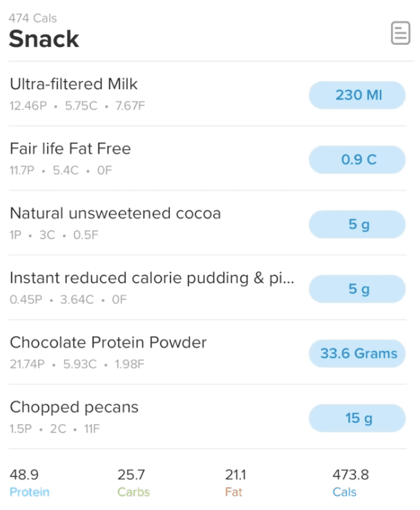Change the cocoa 5 g serving size
The width and height of the screenshot is (420, 510).
(357, 225)
